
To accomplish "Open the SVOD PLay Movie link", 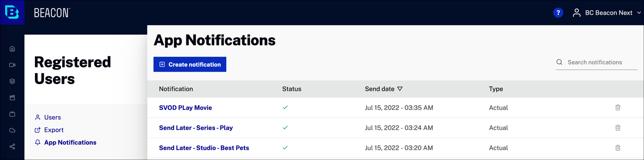I will pos(186,108).
